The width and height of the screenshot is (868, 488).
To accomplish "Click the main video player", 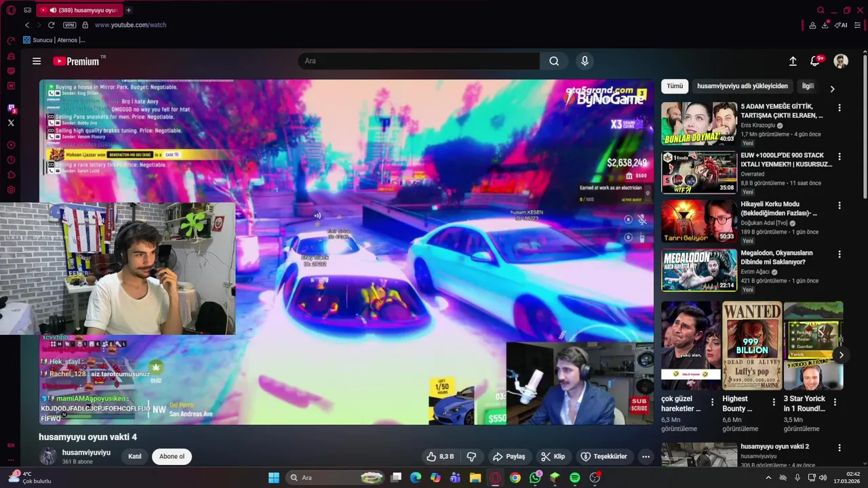I will click(347, 252).
